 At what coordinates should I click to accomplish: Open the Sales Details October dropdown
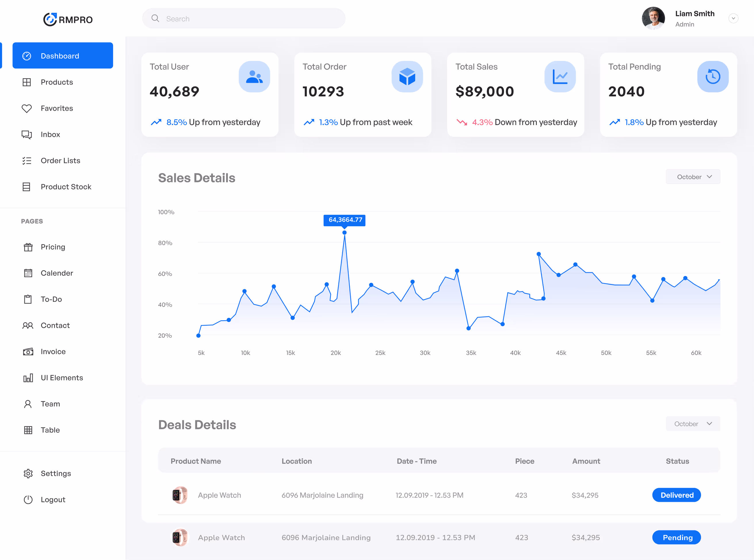(x=693, y=177)
